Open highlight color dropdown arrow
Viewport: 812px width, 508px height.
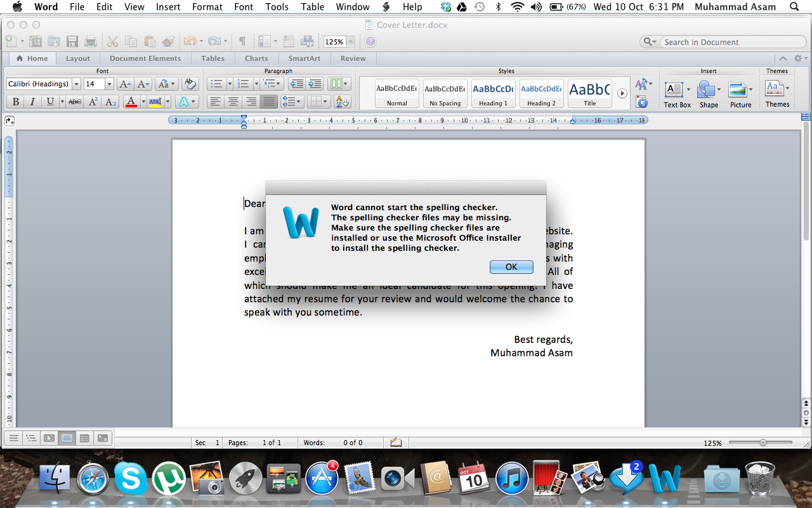pos(167,102)
